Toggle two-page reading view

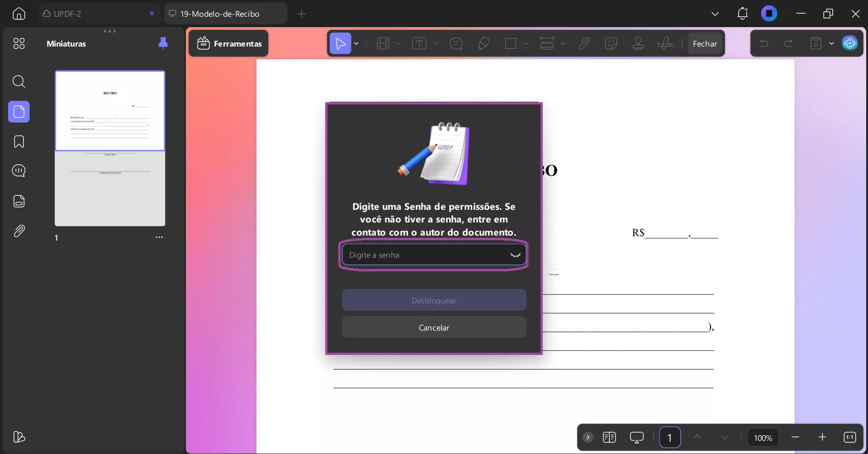pyautogui.click(x=610, y=437)
